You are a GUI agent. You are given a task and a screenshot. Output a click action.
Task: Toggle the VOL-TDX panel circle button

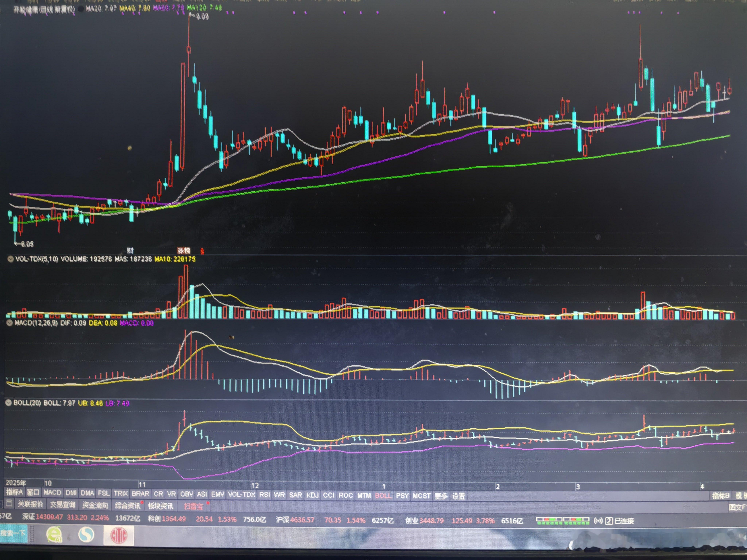10,259
